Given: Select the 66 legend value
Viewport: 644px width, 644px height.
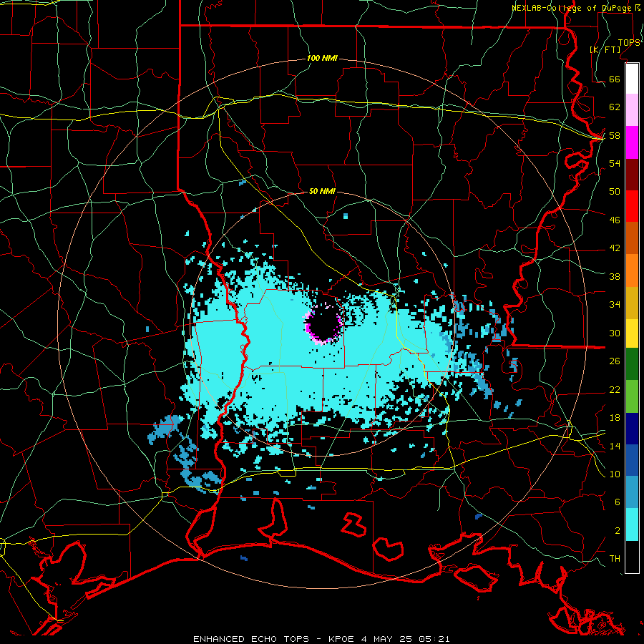Looking at the screenshot, I should tap(615, 79).
